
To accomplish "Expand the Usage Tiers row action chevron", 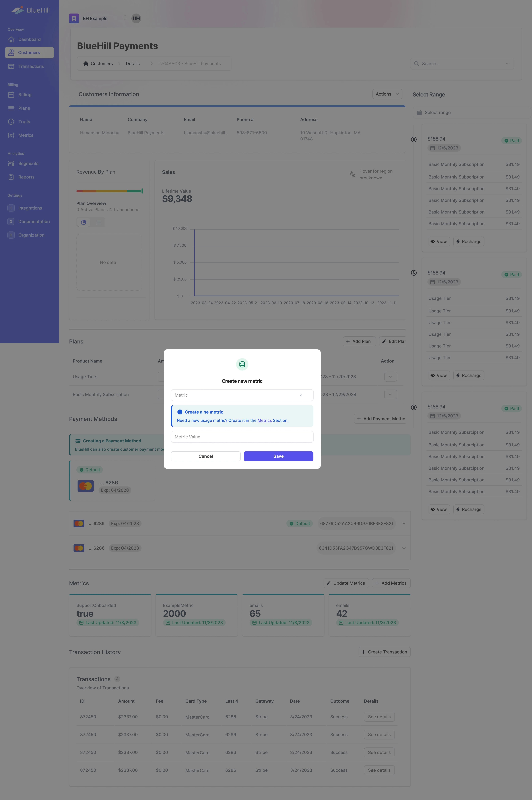I will (390, 376).
